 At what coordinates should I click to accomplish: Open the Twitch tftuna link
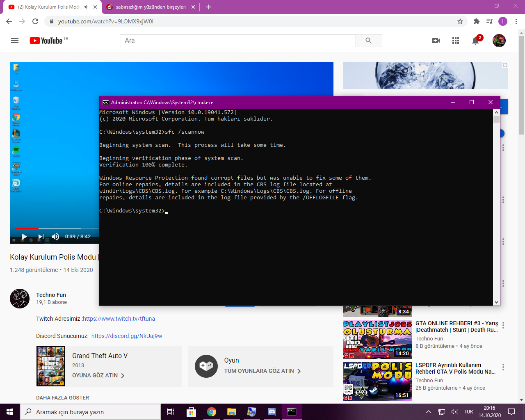point(119,319)
